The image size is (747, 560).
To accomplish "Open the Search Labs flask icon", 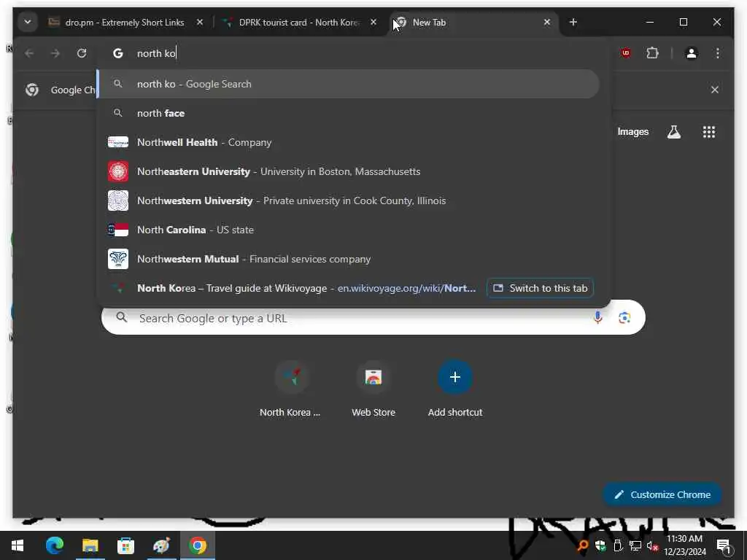I will tap(673, 132).
